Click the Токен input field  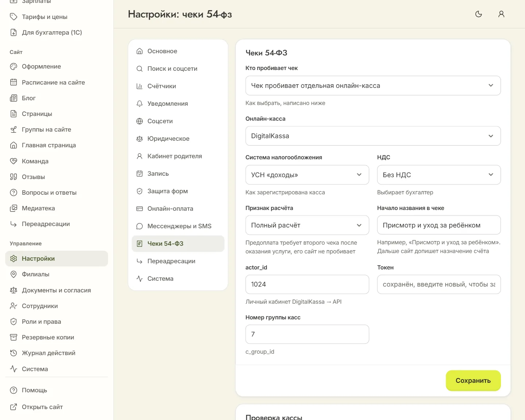point(439,284)
